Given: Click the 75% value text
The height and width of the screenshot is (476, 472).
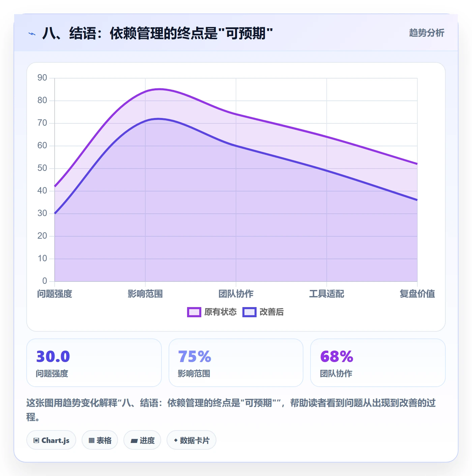Looking at the screenshot, I should tap(195, 357).
